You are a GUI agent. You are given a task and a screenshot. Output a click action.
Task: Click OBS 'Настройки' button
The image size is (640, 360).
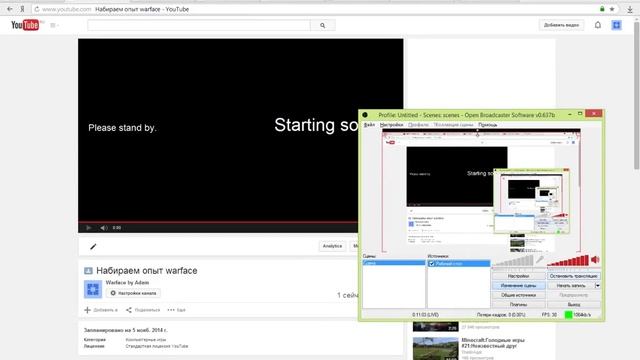pyautogui.click(x=519, y=276)
